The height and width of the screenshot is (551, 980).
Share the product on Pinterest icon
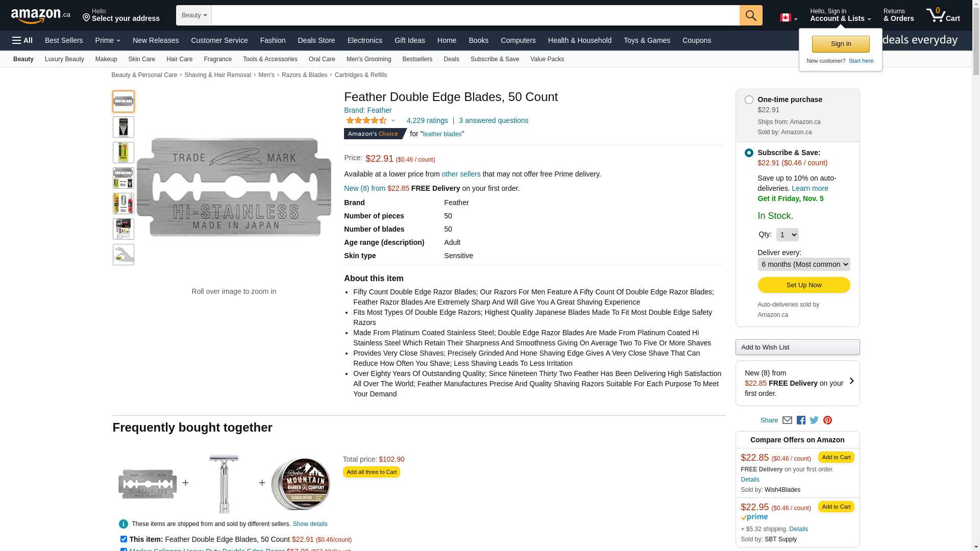pyautogui.click(x=827, y=420)
